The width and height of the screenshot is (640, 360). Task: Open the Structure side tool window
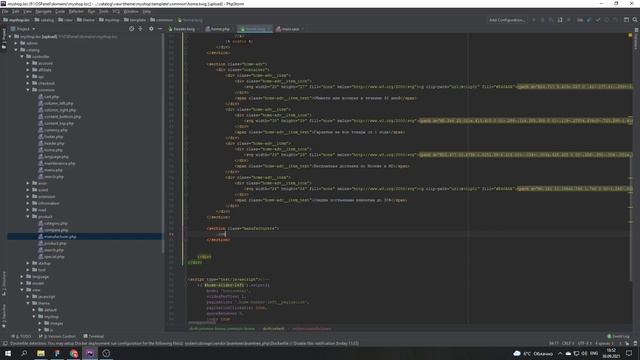pos(4,283)
